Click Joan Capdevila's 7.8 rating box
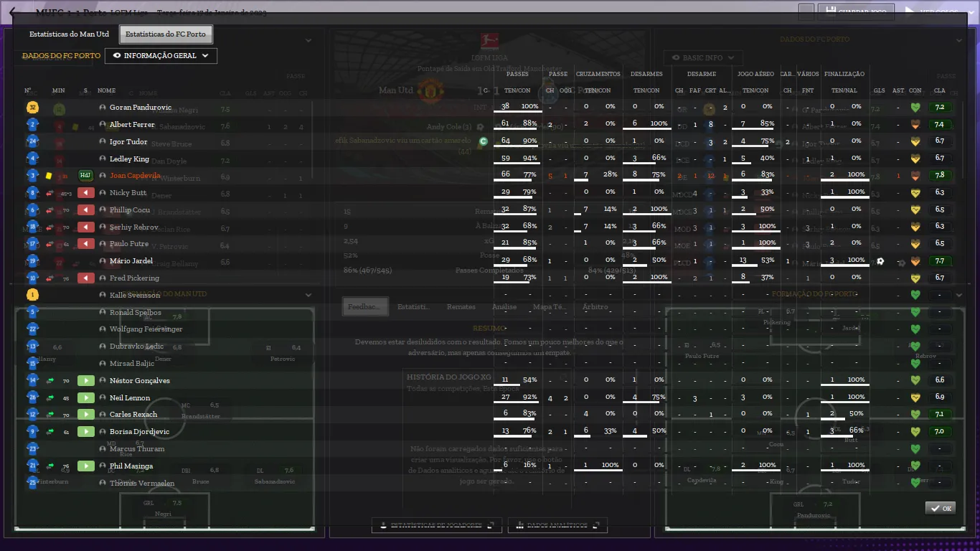 [x=939, y=176]
